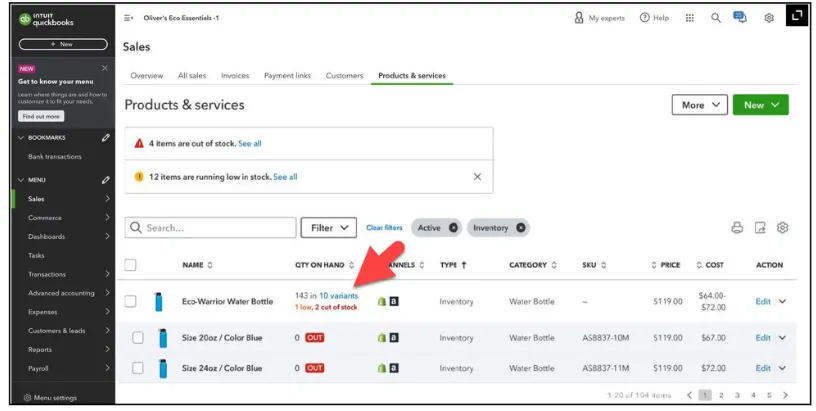Click the QuickBooks logo
816x411 pixels.
click(46, 19)
